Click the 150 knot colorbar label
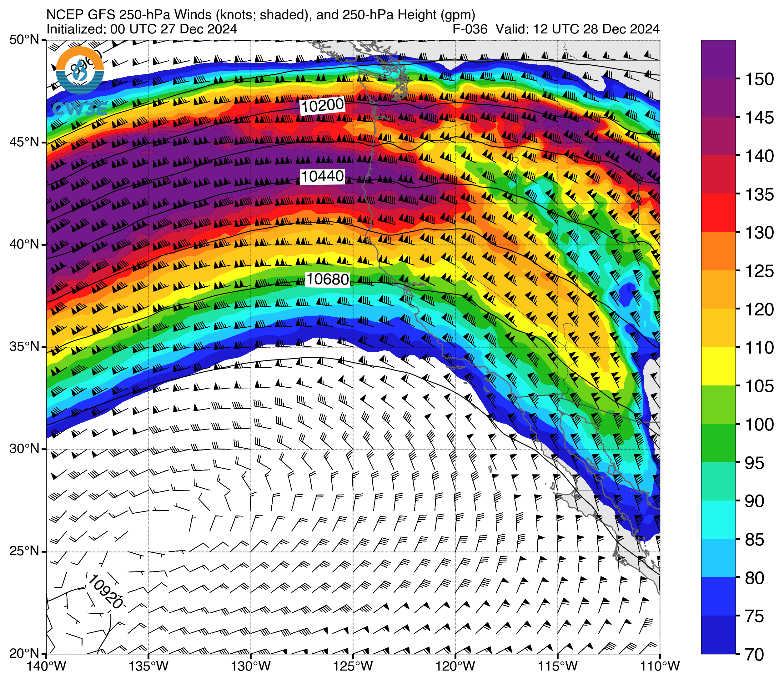Image resolution: width=784 pixels, height=689 pixels. tap(759, 79)
